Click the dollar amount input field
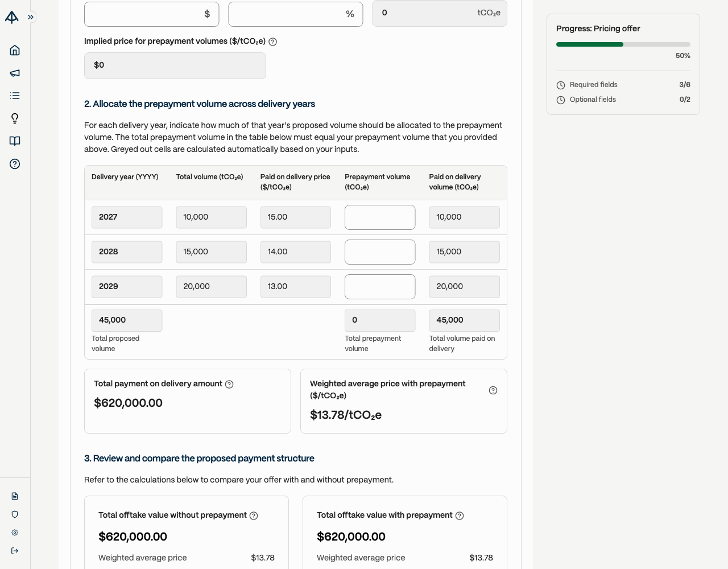This screenshot has width=728, height=569. pos(151,14)
